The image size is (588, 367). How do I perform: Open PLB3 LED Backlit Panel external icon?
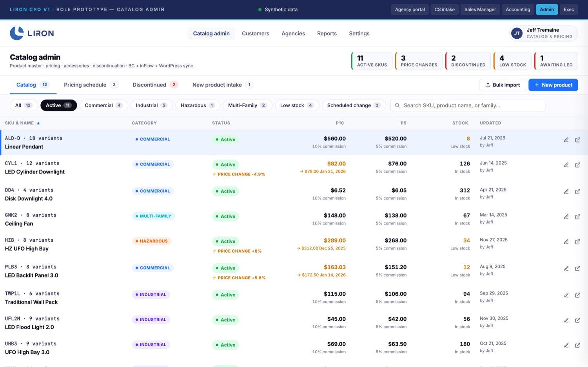point(577,268)
